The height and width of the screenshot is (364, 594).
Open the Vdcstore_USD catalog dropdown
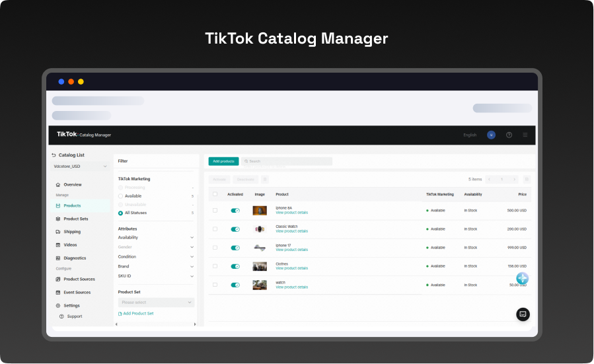point(80,166)
